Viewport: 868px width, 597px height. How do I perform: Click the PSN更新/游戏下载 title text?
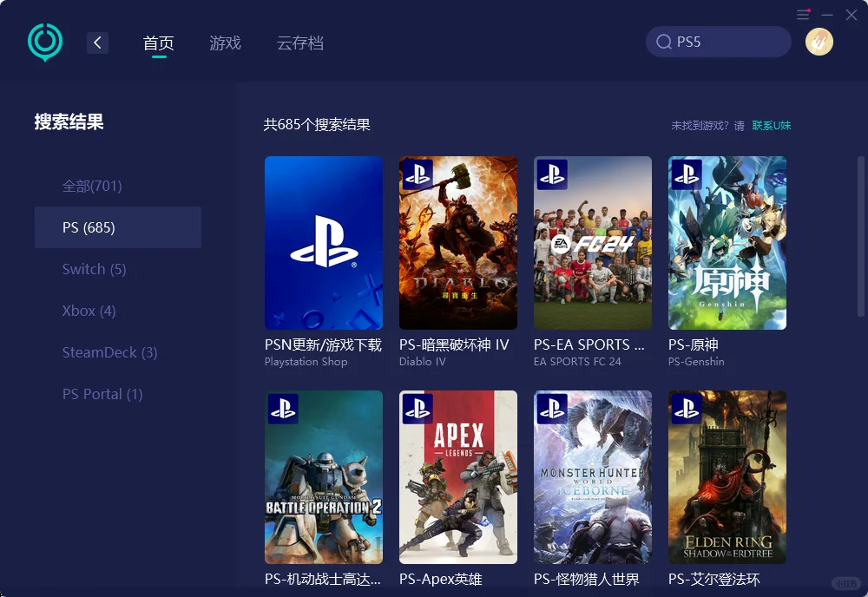click(323, 344)
